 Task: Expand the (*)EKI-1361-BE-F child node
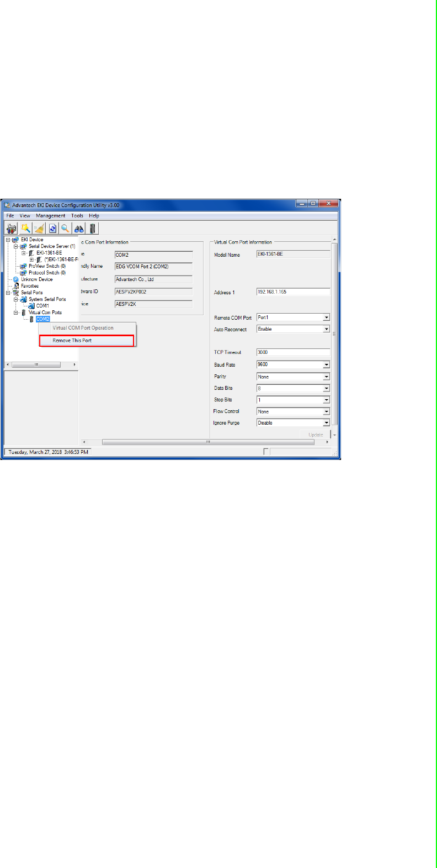click(31, 260)
